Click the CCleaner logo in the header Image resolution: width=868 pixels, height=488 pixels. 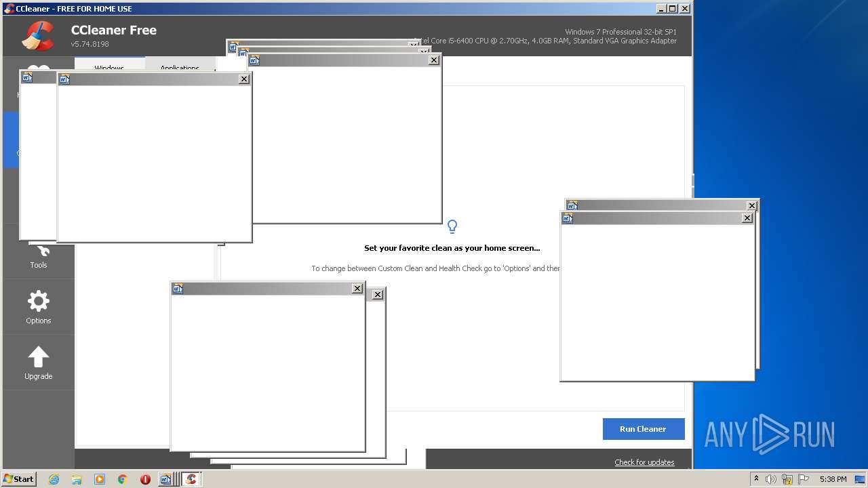(38, 36)
